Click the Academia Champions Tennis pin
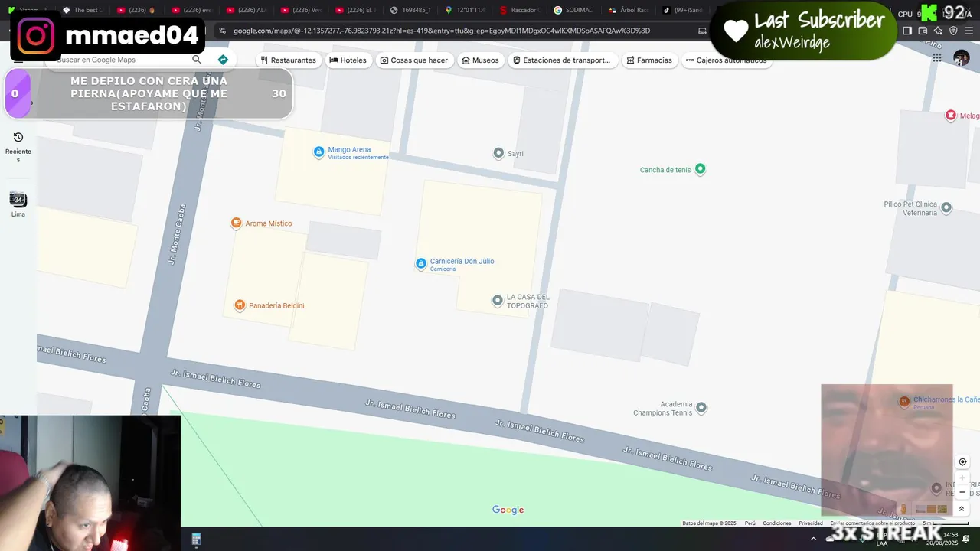 pyautogui.click(x=701, y=408)
